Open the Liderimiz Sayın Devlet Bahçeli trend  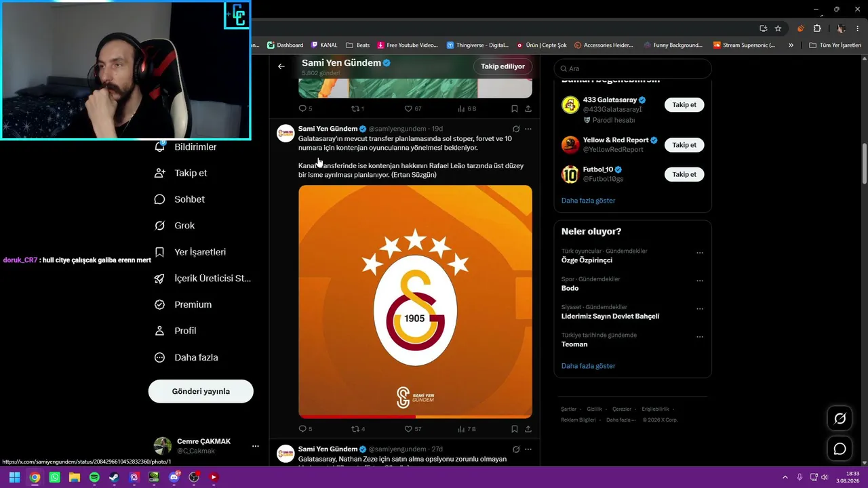coord(610,317)
